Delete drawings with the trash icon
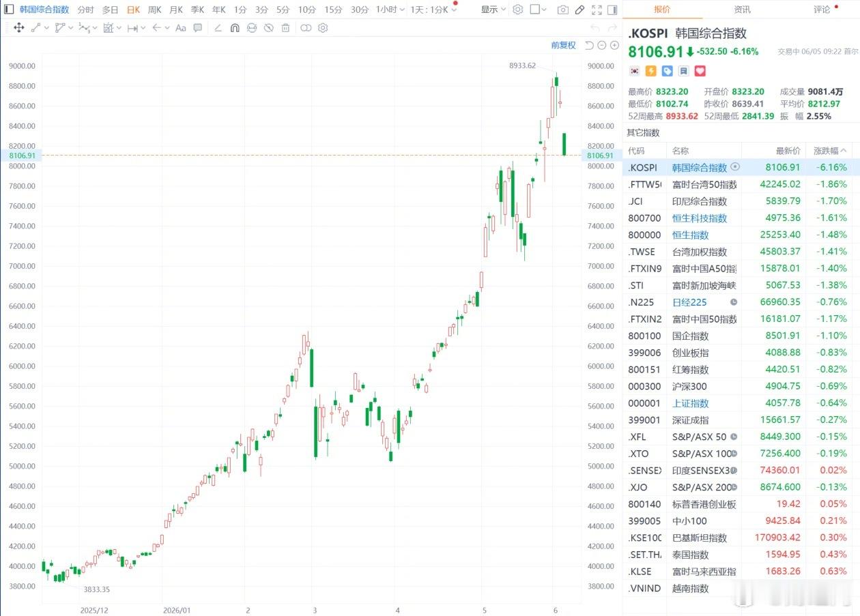Screen dimensions: 860x616 coord(285,28)
